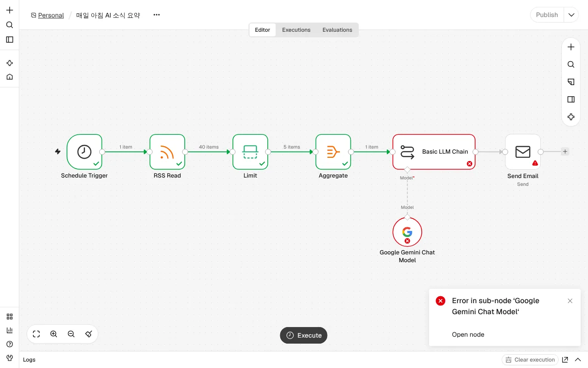Select the Limit node
The height and width of the screenshot is (368, 588).
pos(250,152)
